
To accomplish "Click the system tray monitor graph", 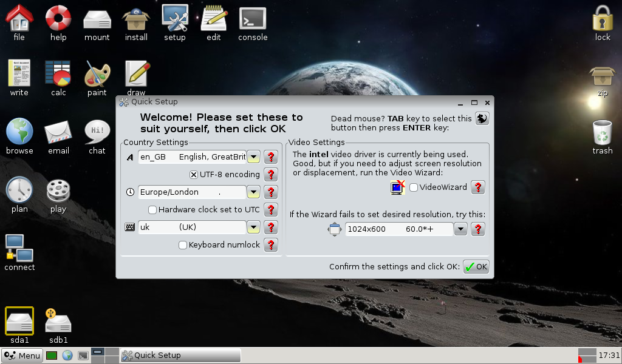I will pyautogui.click(x=587, y=356).
